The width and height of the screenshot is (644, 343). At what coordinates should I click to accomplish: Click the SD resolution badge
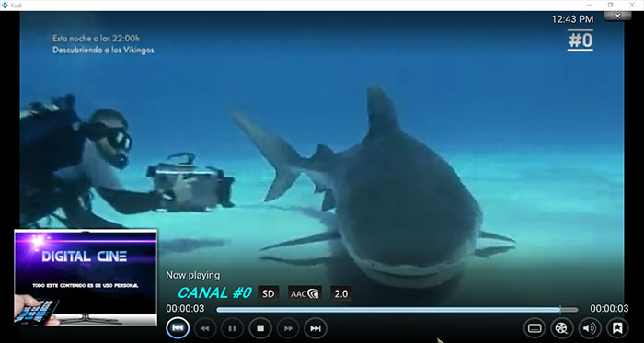click(269, 293)
